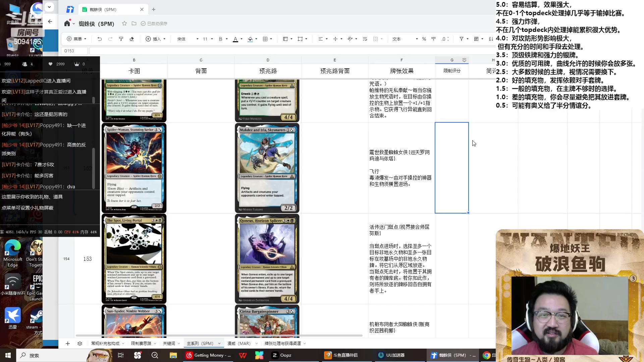Set horizontal text alignment
The width and height of the screenshot is (644, 362).
coord(320,39)
